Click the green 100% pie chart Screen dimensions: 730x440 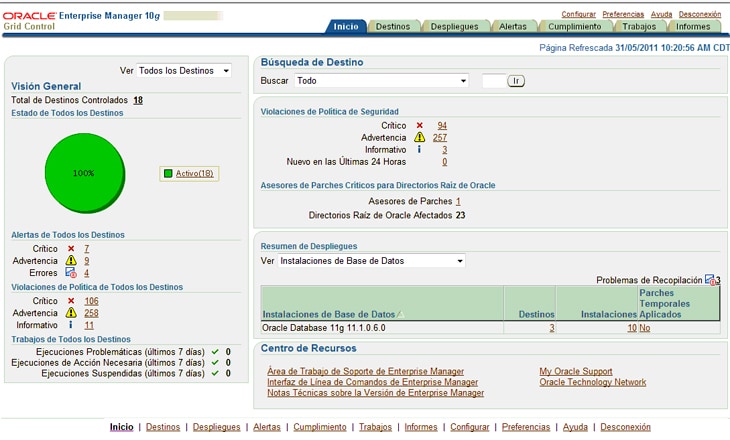[x=85, y=173]
